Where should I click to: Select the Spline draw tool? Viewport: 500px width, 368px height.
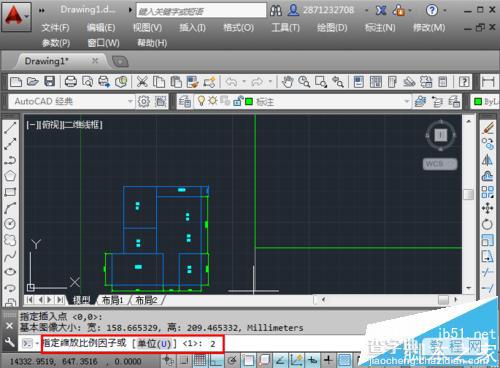[x=10, y=256]
